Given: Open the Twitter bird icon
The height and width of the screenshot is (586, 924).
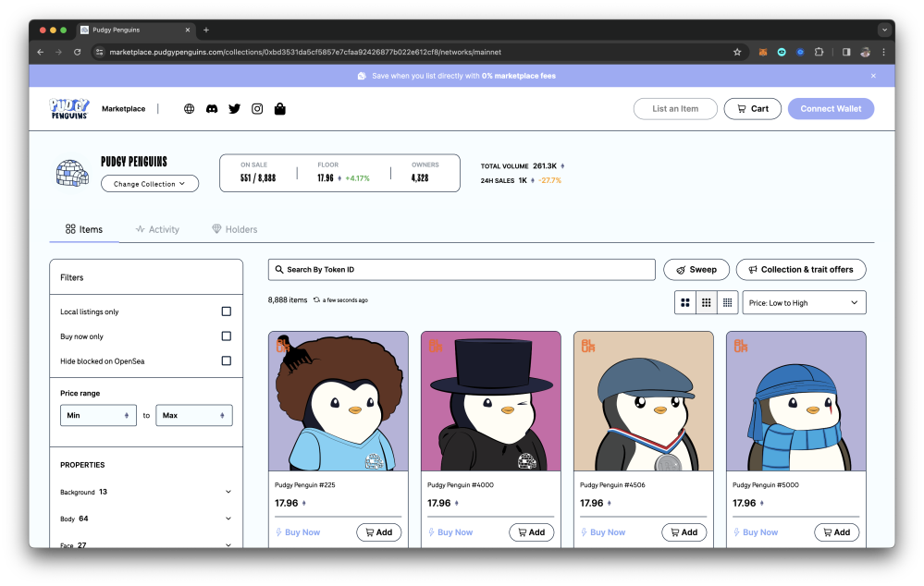Looking at the screenshot, I should 235,109.
